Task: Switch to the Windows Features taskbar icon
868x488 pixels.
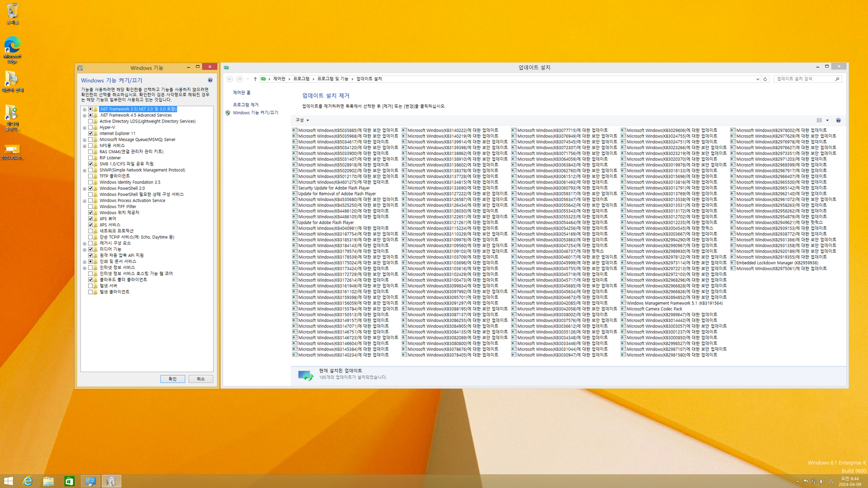Action: tap(111, 481)
